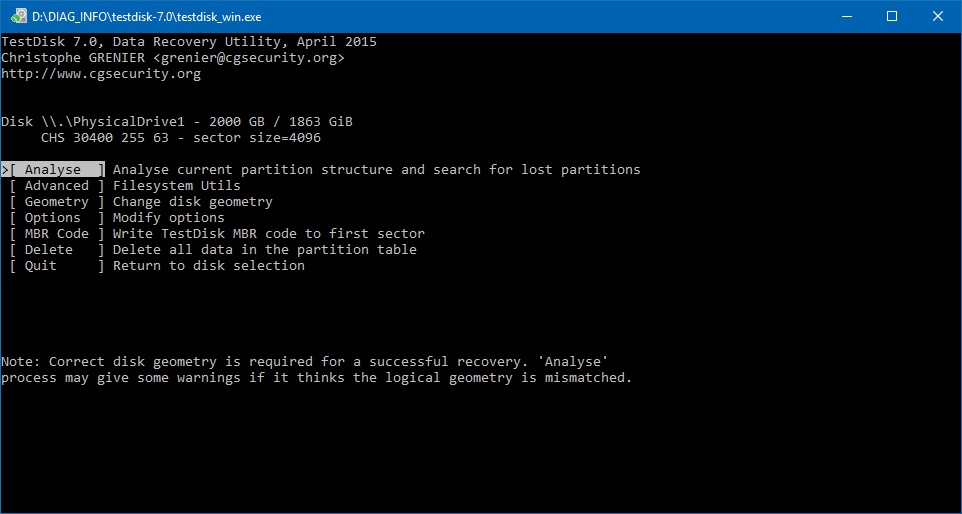Image resolution: width=962 pixels, height=514 pixels.
Task: Click the 'Change disk geometry' description text
Action: [193, 202]
